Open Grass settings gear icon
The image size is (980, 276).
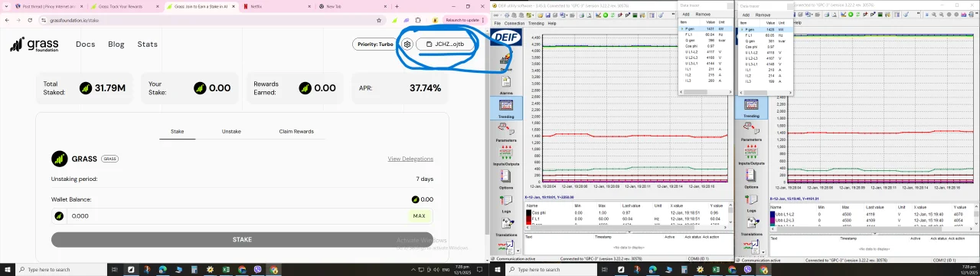point(407,44)
